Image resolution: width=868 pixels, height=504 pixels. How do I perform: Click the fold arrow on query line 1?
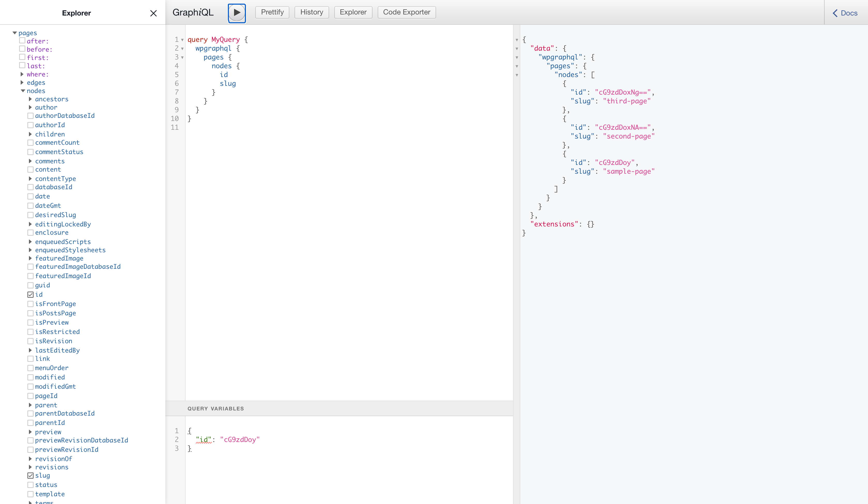click(x=182, y=40)
